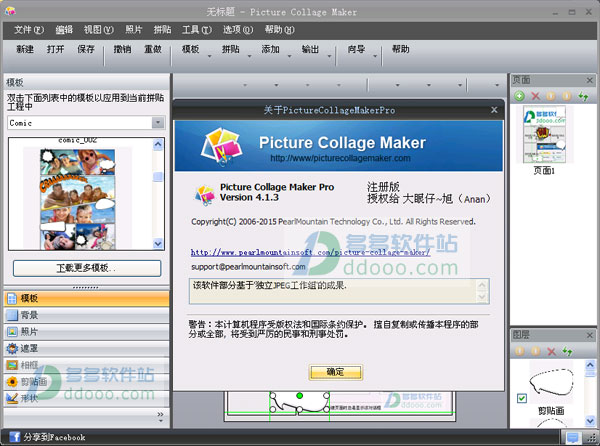Click 下载更多模板 download more templates button

(x=87, y=268)
